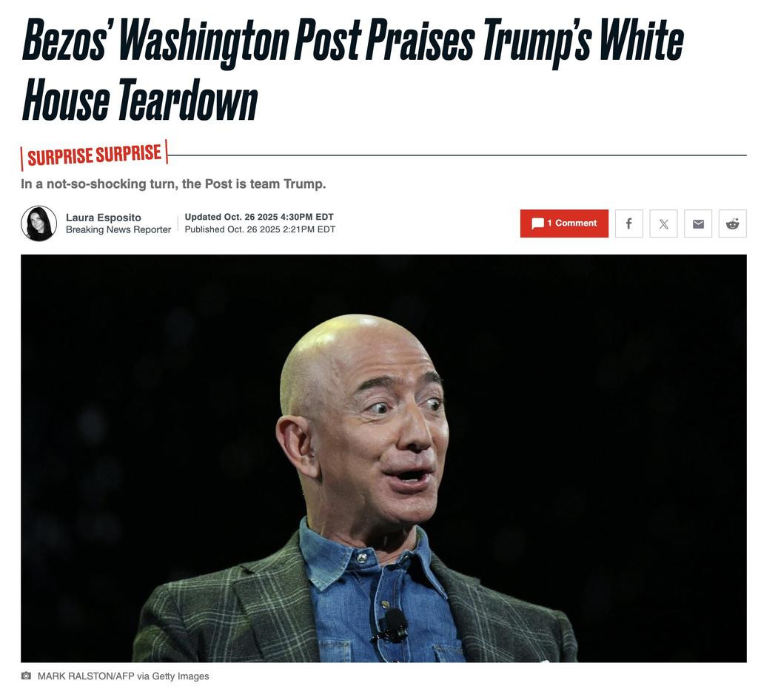This screenshot has width=758, height=700.
Task: Open the 1 Comment button
Action: coord(564,223)
